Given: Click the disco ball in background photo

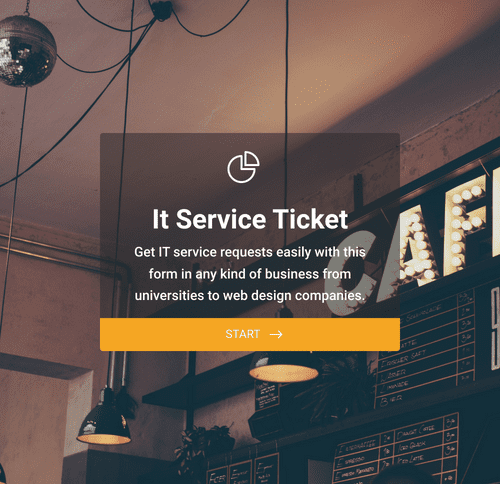Looking at the screenshot, I should click(26, 51).
